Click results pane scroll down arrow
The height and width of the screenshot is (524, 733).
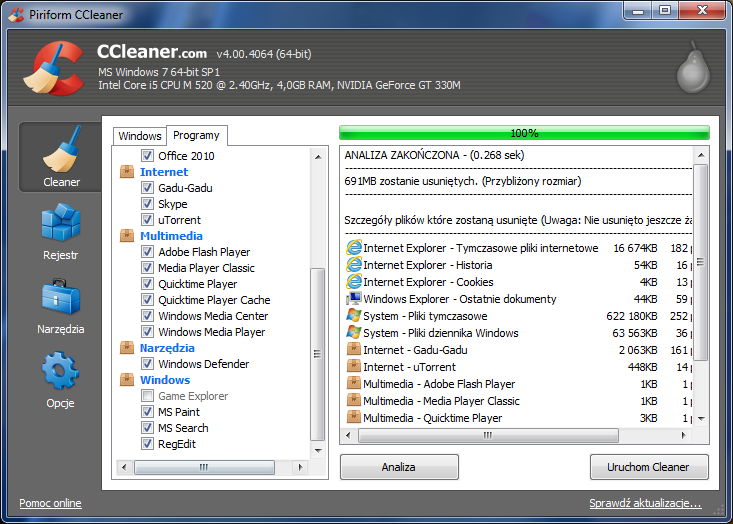701,419
